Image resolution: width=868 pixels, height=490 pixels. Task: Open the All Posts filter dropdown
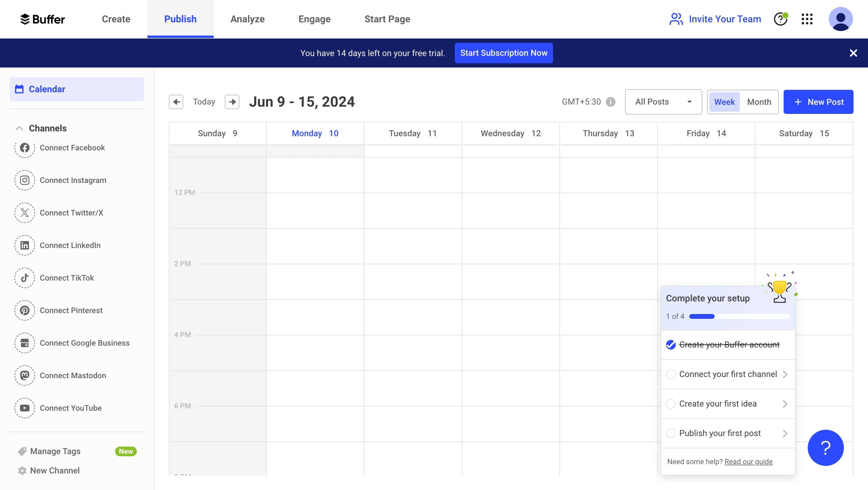663,102
